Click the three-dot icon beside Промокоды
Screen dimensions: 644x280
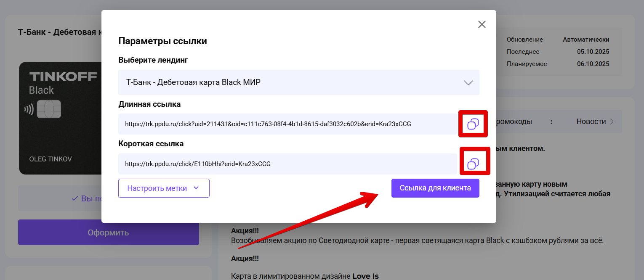point(551,122)
